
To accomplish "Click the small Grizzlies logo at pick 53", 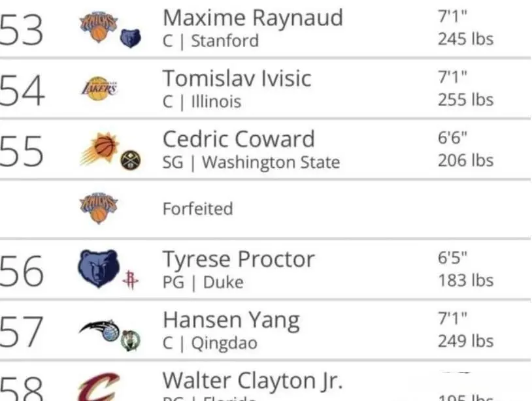I will point(131,39).
